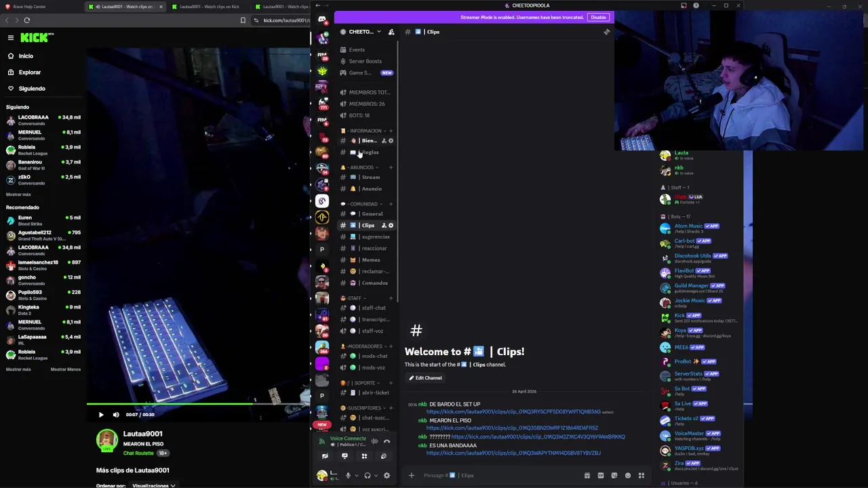Open headphone output options arrow
The image size is (868, 488).
tap(375, 476)
